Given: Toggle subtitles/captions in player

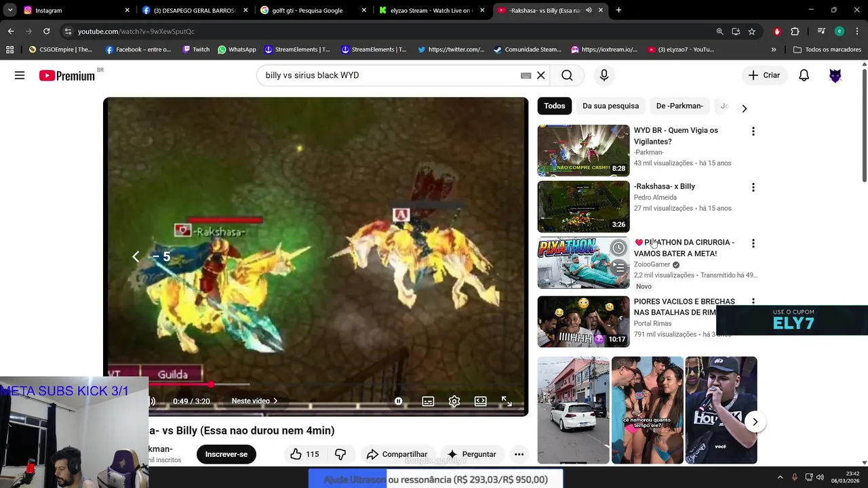Looking at the screenshot, I should pyautogui.click(x=428, y=401).
